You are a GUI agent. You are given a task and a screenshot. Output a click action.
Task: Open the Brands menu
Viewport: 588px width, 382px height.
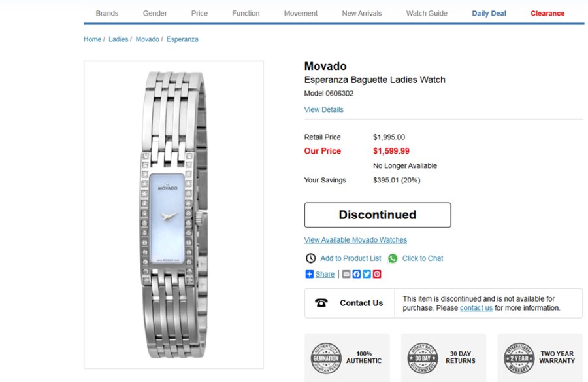[107, 13]
